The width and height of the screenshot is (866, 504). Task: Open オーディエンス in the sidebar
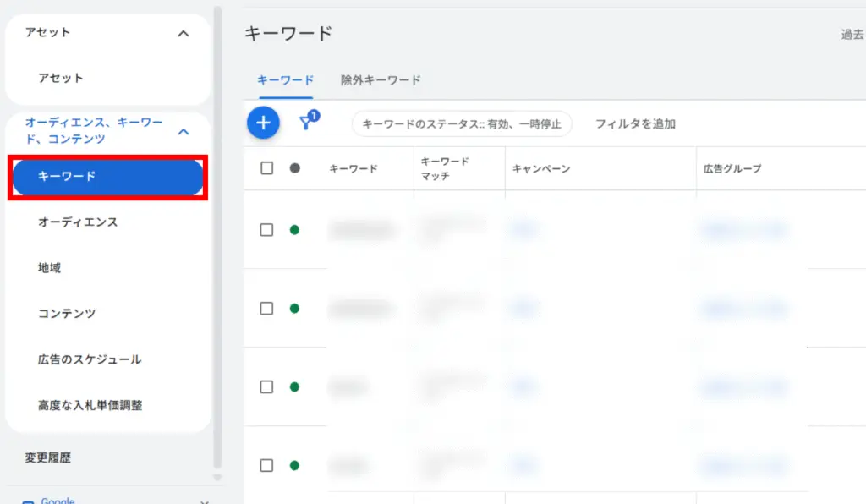click(x=78, y=222)
